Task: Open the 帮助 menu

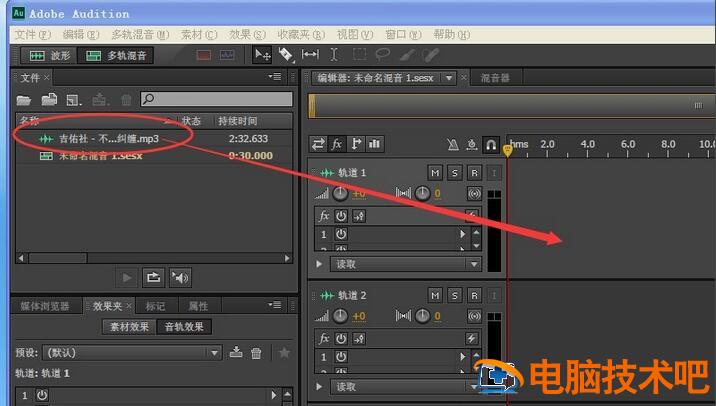Action: pyautogui.click(x=452, y=35)
